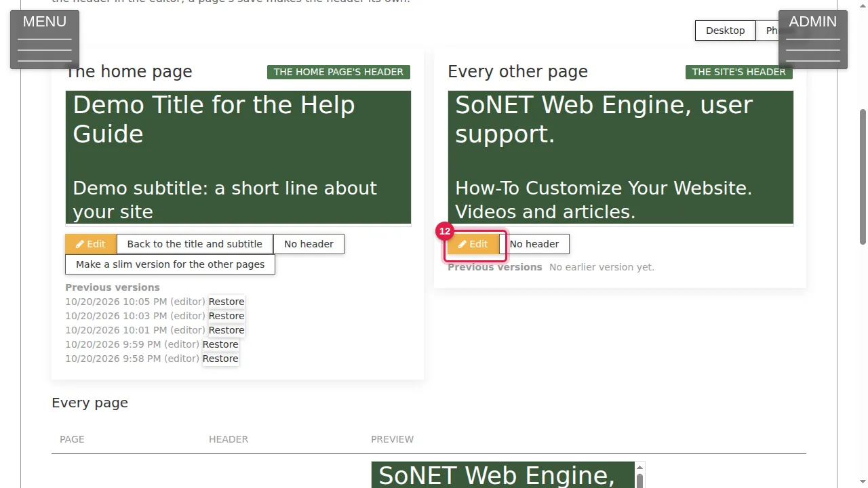Image resolution: width=868 pixels, height=488 pixels.
Task: Click the SoNET Web Engine site header preview
Action: point(620,157)
